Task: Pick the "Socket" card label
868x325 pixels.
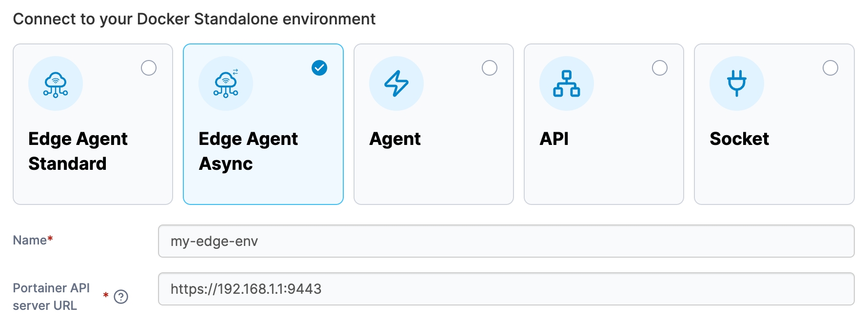Action: click(739, 139)
